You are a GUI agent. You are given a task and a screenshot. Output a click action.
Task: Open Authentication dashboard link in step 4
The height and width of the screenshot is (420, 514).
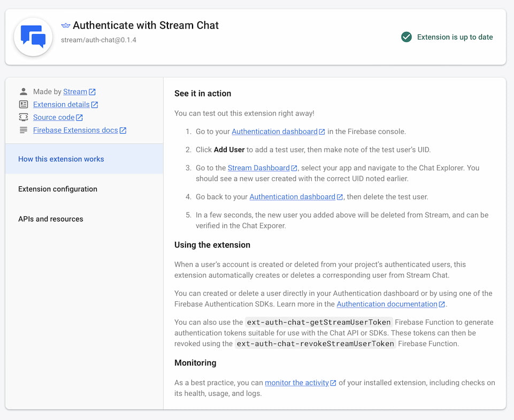[293, 197]
